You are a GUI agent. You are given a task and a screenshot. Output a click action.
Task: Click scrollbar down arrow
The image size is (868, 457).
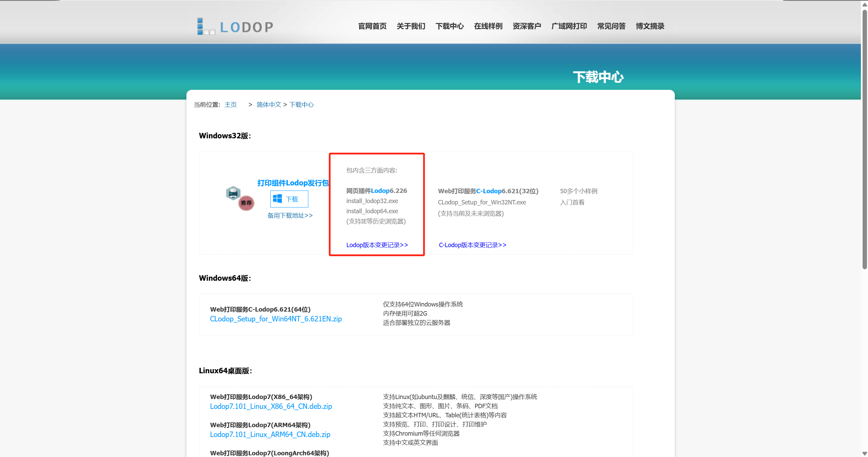865,453
